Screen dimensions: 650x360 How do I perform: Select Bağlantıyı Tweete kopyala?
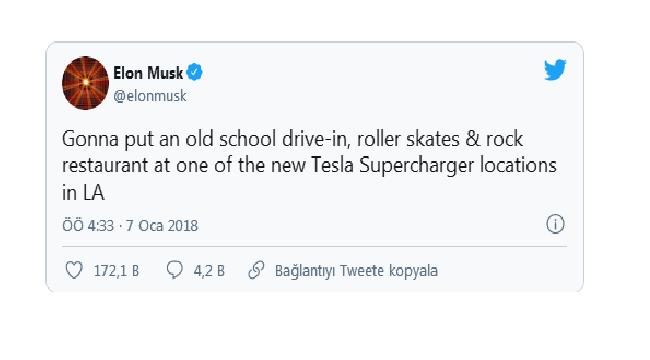357,271
